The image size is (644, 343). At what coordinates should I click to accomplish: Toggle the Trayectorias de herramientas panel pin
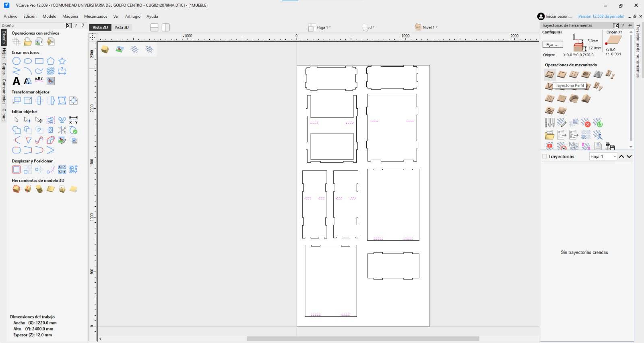point(630,26)
